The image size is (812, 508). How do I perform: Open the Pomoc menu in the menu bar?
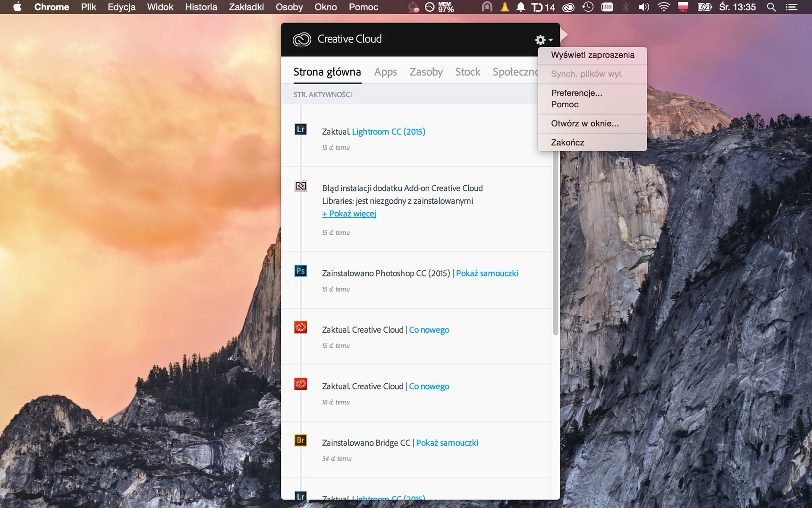pyautogui.click(x=364, y=7)
